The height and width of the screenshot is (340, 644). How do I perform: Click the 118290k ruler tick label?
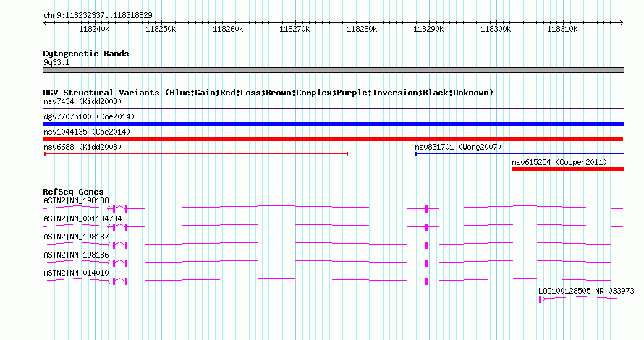[428, 29]
